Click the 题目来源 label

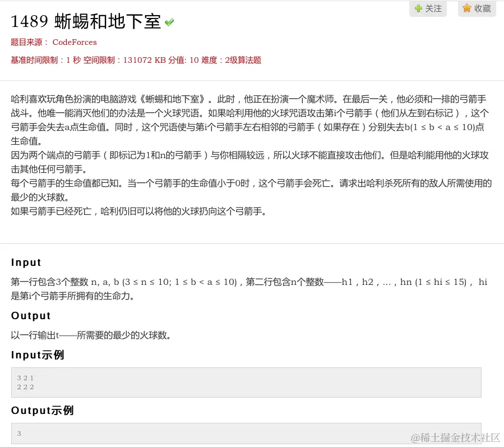29,42
